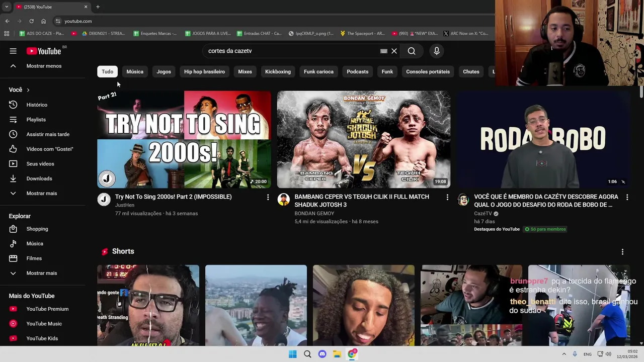Open a new browser tab
This screenshot has height=362, width=644.
pyautogui.click(x=98, y=7)
